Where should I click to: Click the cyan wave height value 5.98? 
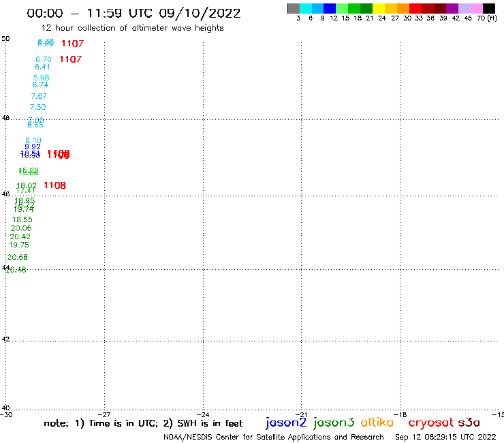(x=42, y=78)
